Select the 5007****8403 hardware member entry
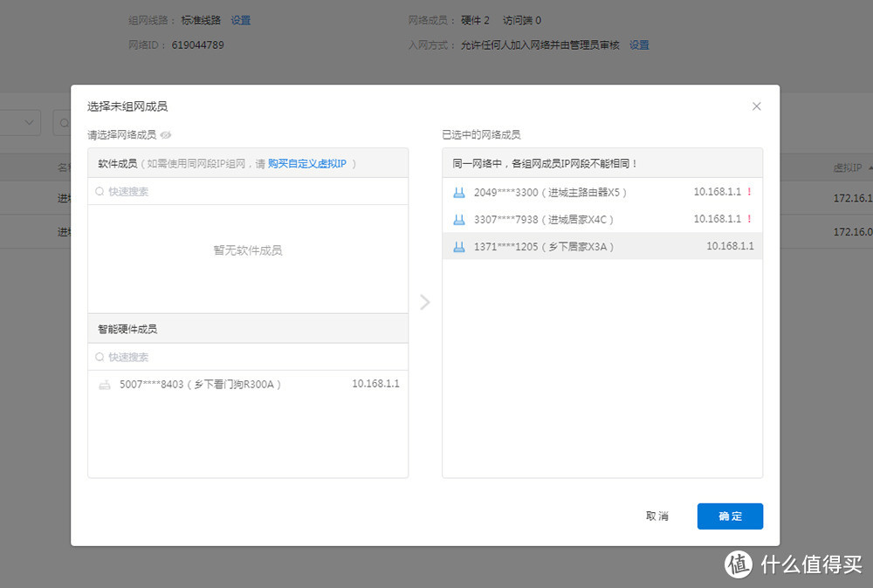This screenshot has width=873, height=588. 247,384
